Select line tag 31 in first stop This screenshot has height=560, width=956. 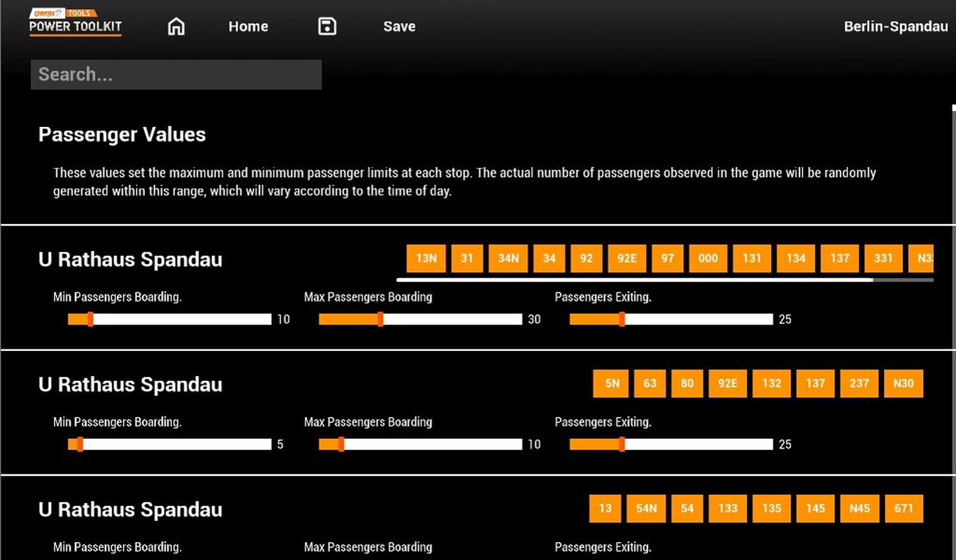(x=467, y=258)
